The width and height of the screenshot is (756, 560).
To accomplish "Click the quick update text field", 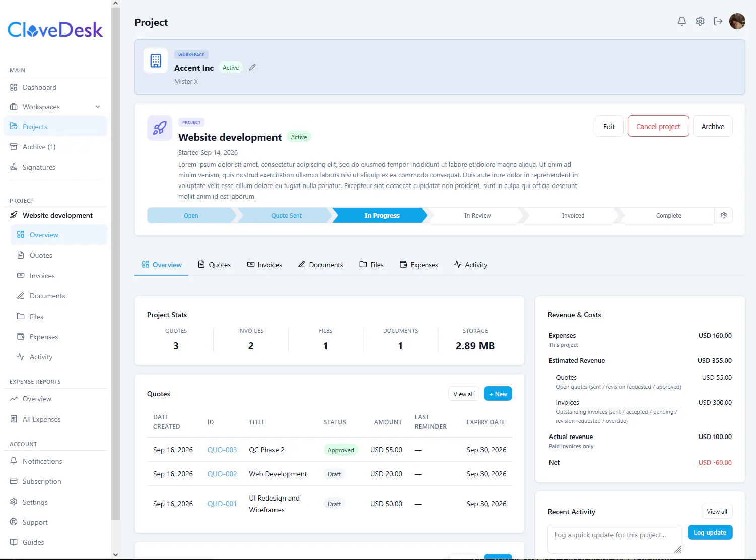I will [x=614, y=539].
